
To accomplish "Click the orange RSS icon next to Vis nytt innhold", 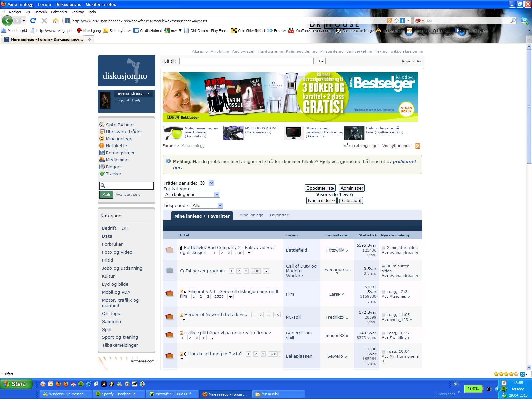I will tap(418, 146).
